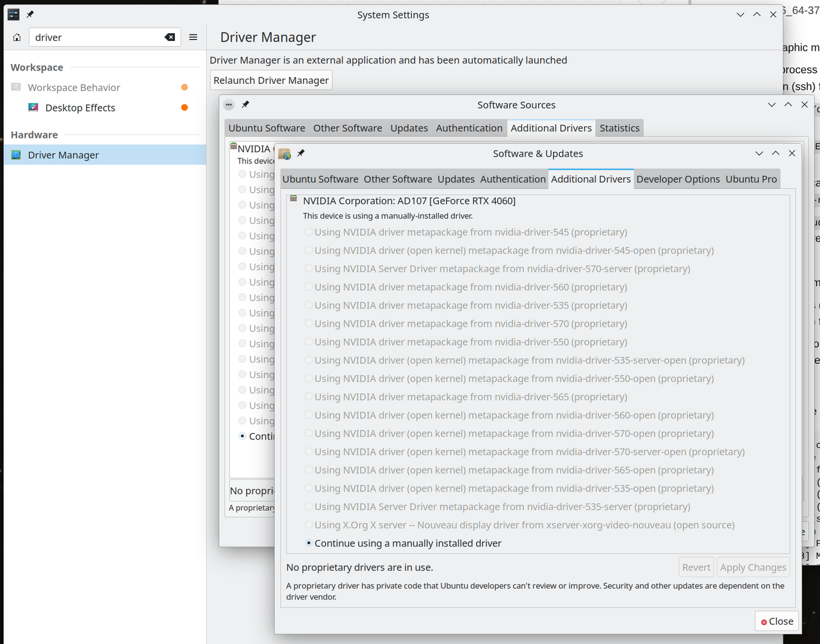
Task: Clear the driver search text
Action: tap(170, 37)
